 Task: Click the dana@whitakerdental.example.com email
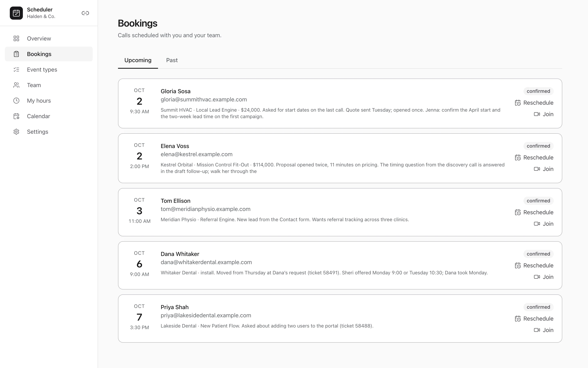[206, 262]
